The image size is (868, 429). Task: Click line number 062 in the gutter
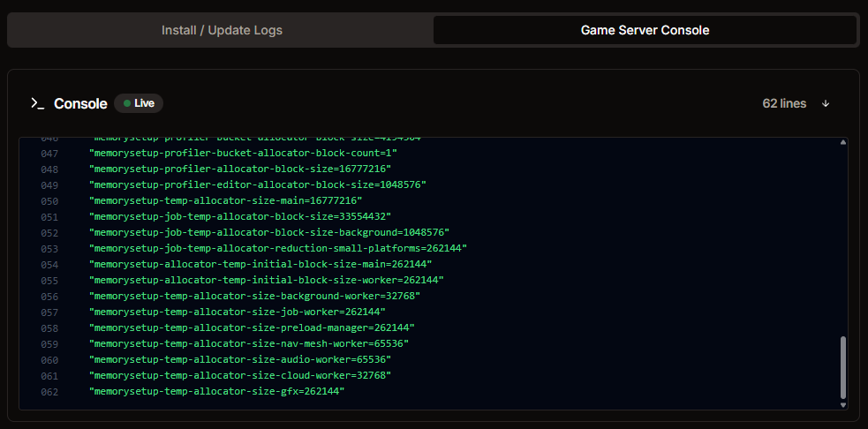[x=49, y=392]
